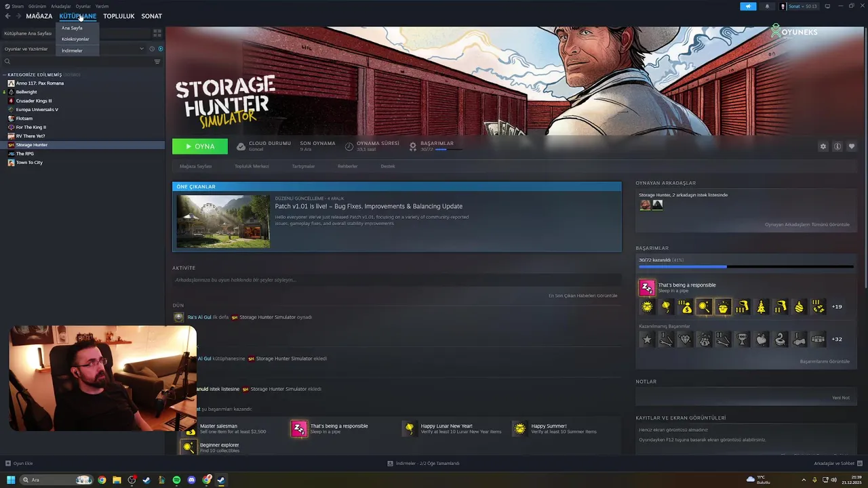
Task: View En Son Çıkan Haberleri link
Action: 583,296
